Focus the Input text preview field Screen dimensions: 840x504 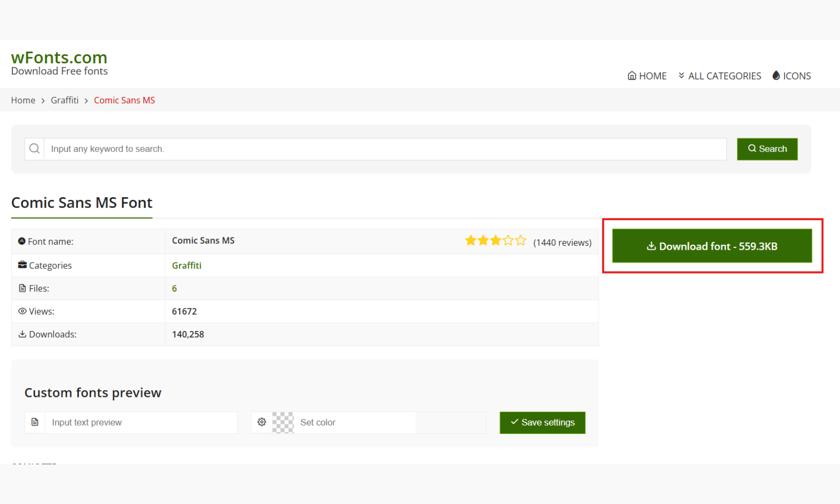[141, 423]
